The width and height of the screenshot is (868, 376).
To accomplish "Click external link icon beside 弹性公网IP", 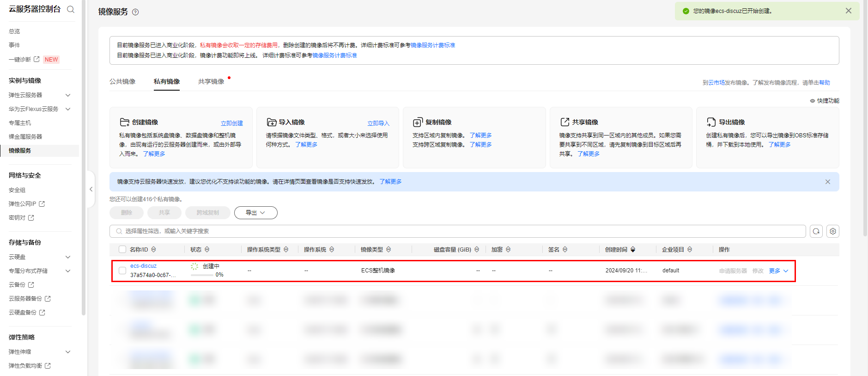I will (x=42, y=204).
